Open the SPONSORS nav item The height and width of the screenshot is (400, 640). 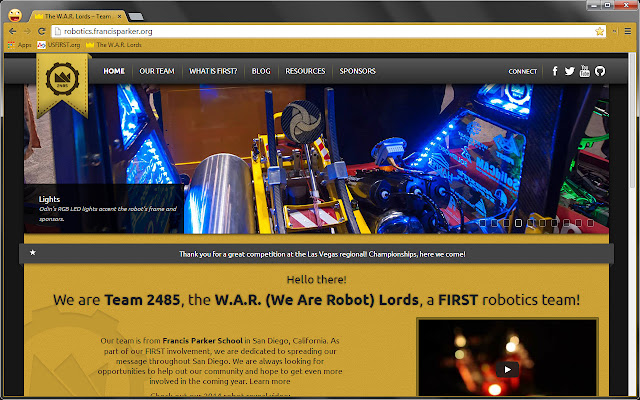point(358,71)
